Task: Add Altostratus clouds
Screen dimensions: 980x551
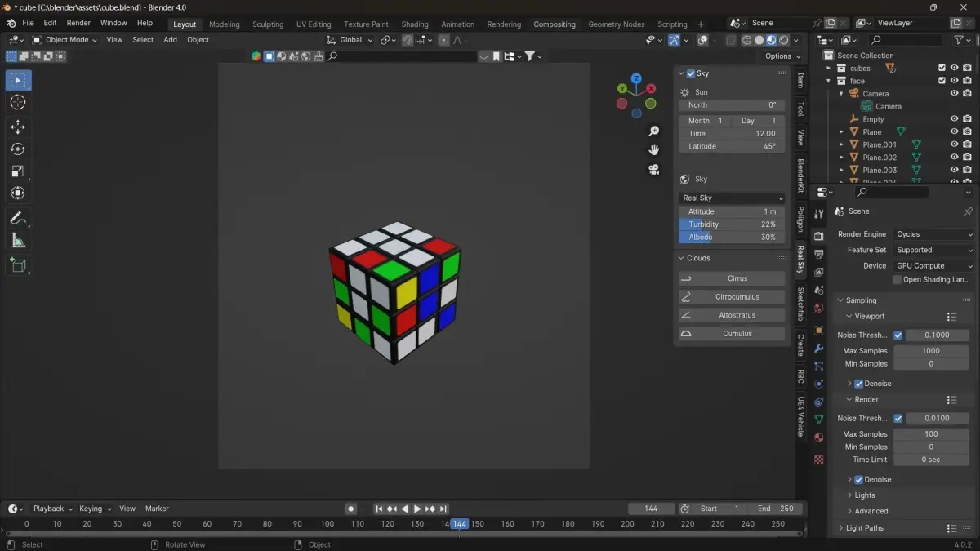Action: coord(733,315)
